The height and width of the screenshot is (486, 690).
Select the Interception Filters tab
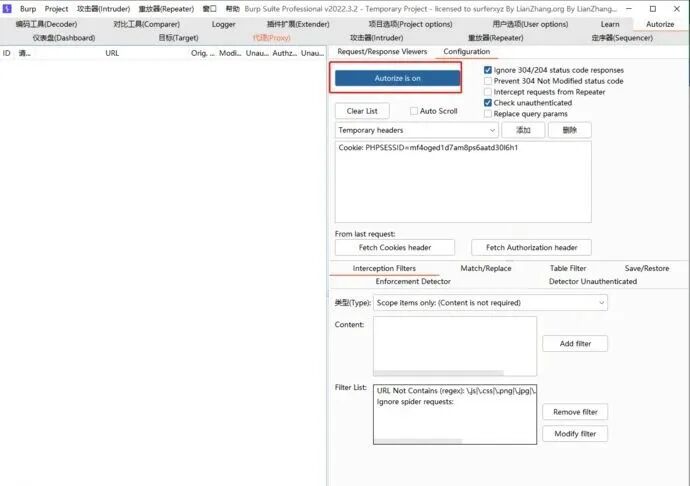point(384,268)
